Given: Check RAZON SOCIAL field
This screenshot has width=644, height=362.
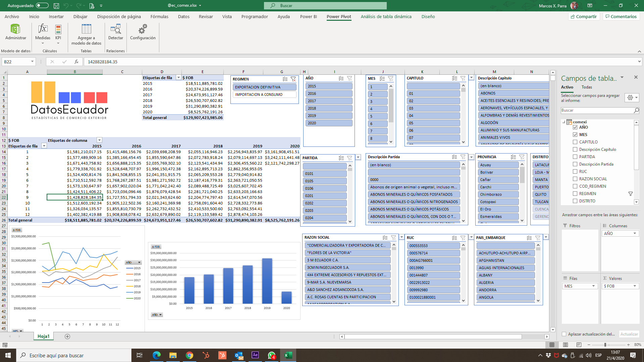Looking at the screenshot, I should [575, 179].
